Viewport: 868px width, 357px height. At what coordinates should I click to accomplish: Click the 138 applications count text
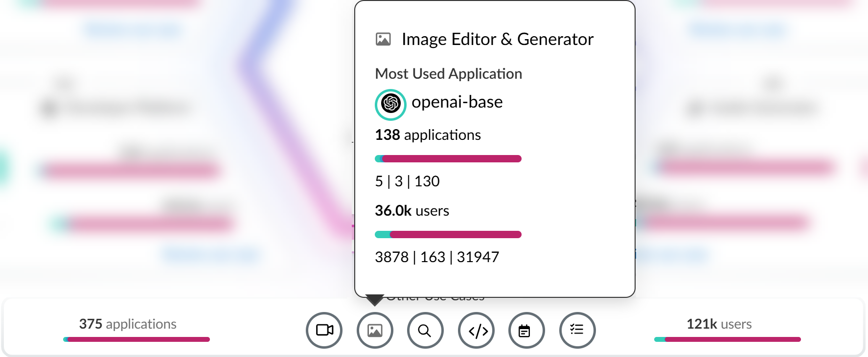pos(428,134)
